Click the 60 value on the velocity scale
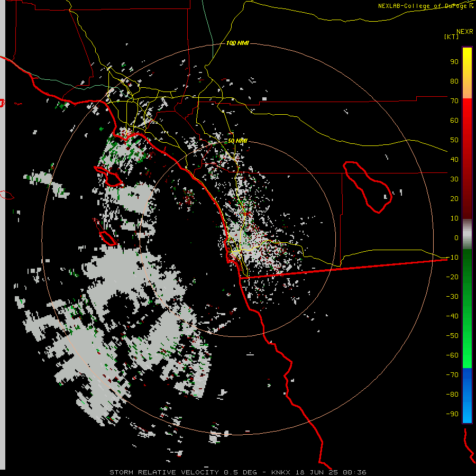 (x=454, y=120)
